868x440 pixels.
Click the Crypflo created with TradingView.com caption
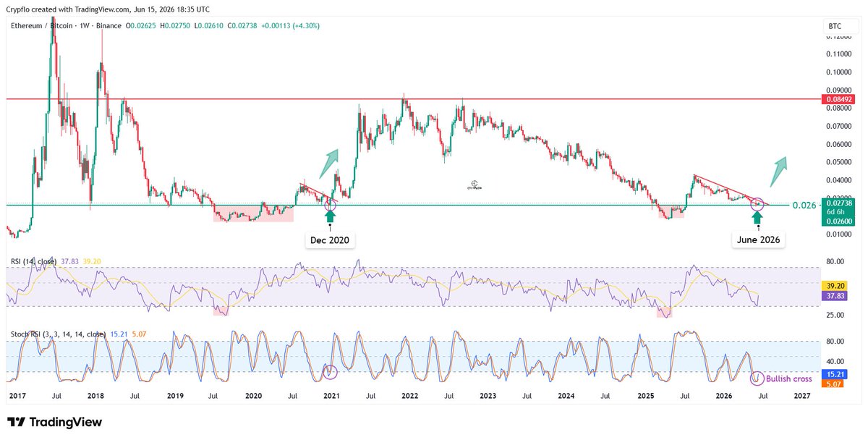click(x=109, y=9)
